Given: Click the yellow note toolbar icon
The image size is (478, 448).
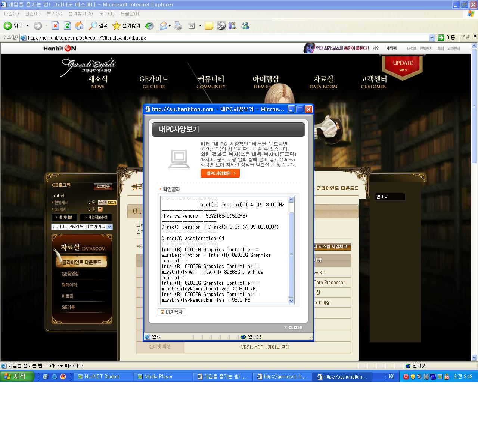Looking at the screenshot, I should (x=209, y=26).
